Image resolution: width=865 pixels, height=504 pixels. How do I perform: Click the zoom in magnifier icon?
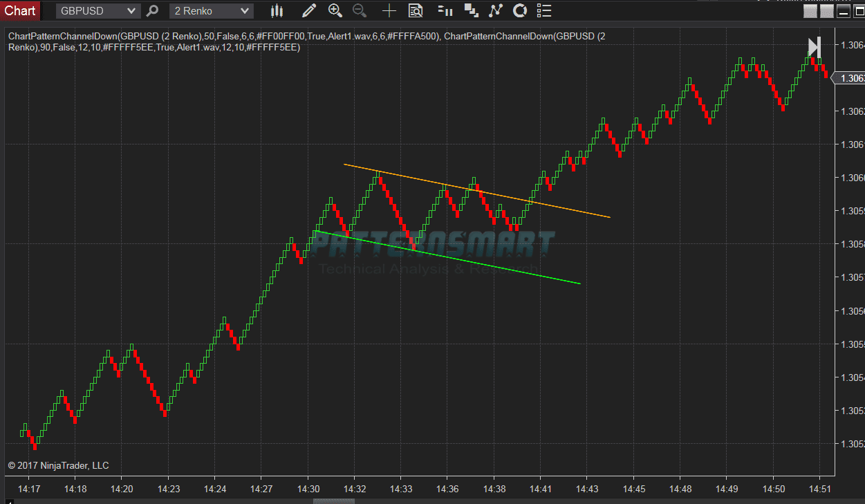click(x=335, y=10)
